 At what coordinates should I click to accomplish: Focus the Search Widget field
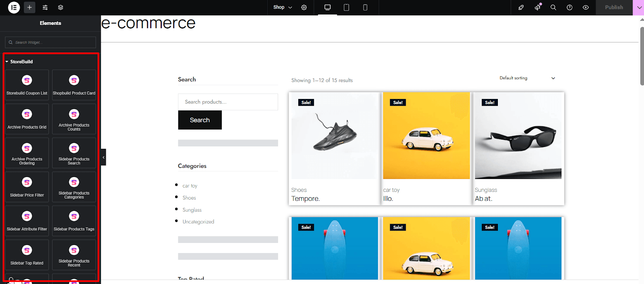coord(50,42)
